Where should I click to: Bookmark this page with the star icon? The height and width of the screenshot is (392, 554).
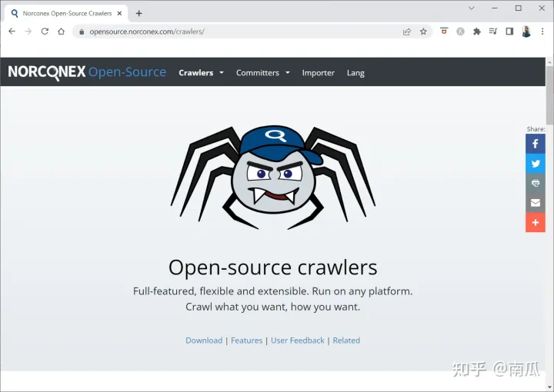tap(423, 32)
